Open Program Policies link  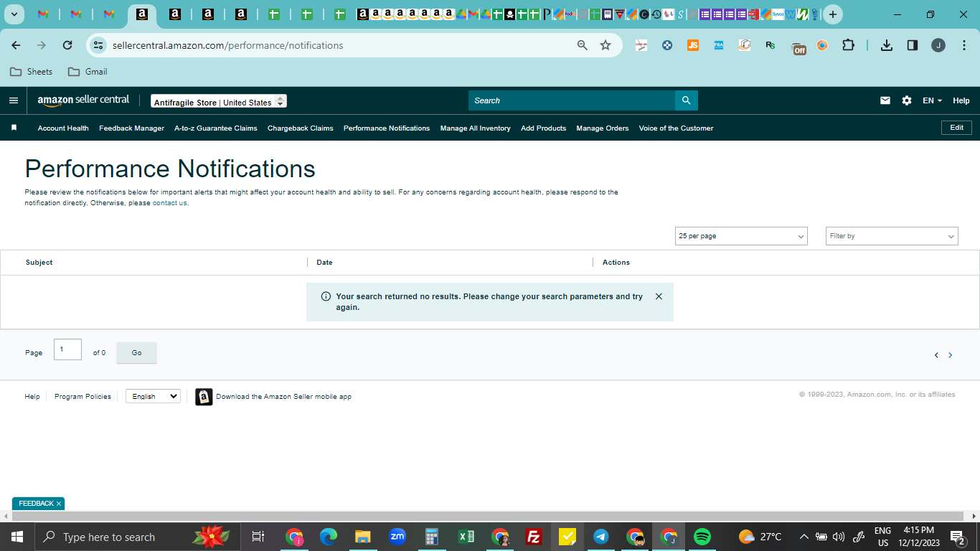pyautogui.click(x=83, y=397)
